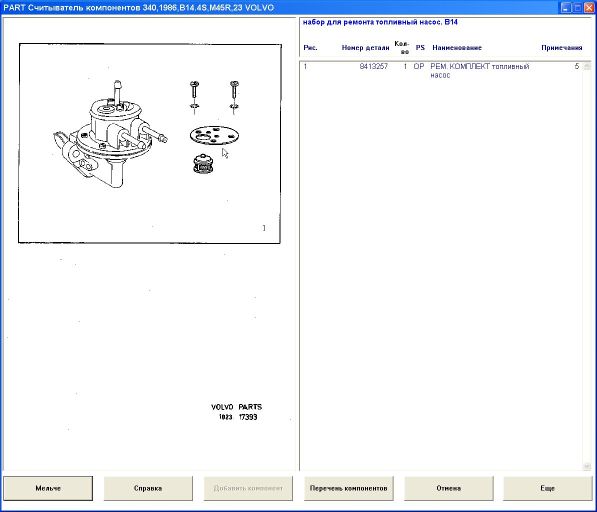Viewport: 597px width, 512px height.
Task: Click the Наименование column header
Action: tap(457, 48)
